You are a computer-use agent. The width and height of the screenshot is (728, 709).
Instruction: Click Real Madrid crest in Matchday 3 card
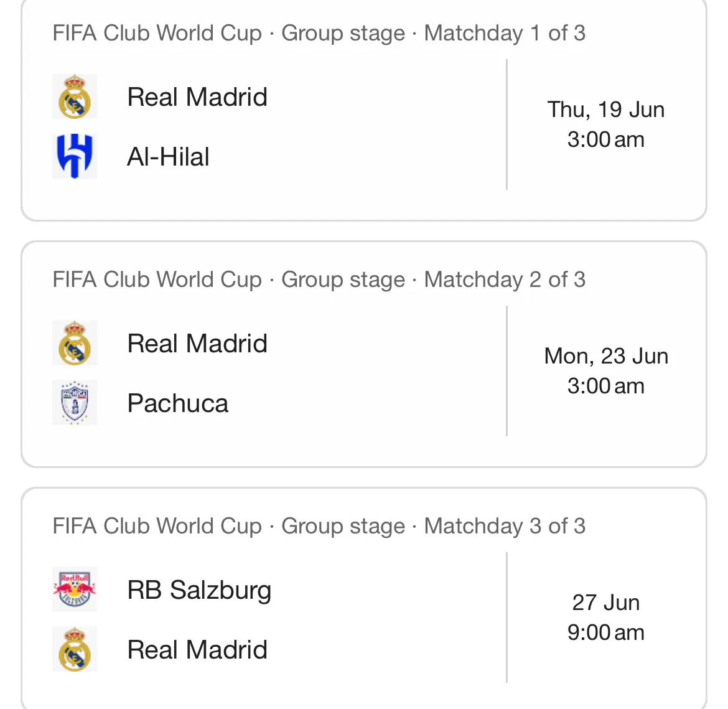[x=75, y=649]
